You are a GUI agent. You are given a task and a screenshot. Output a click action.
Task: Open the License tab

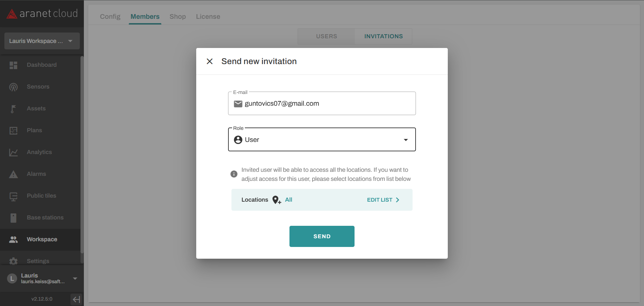click(208, 16)
